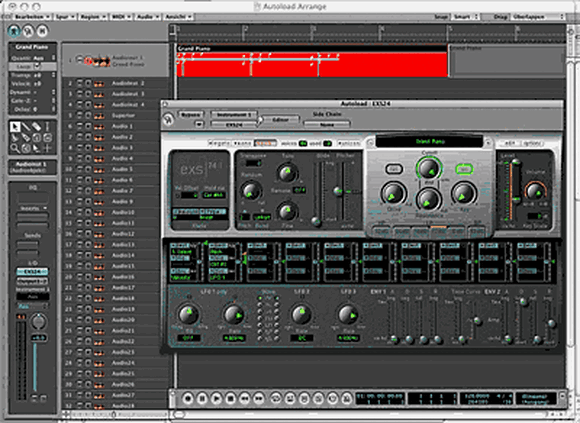Open the Quantize value stepper in parameters box

[x=54, y=58]
